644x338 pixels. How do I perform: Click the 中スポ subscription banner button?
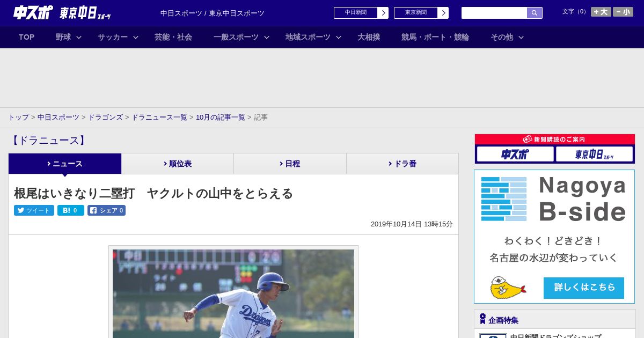[x=515, y=155]
